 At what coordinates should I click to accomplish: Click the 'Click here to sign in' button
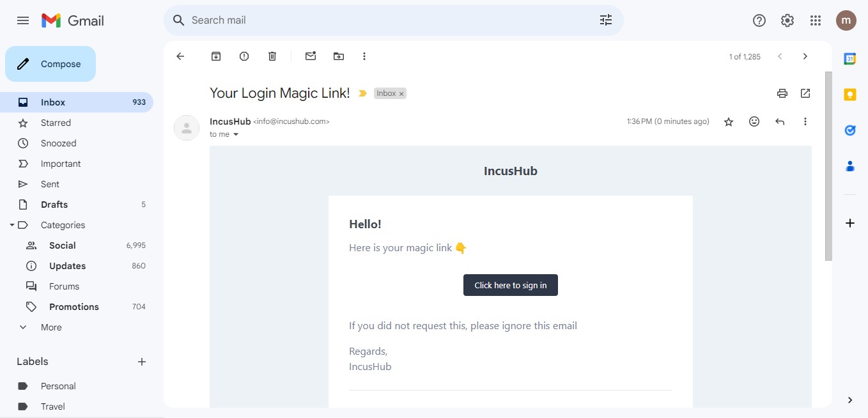[x=510, y=285]
